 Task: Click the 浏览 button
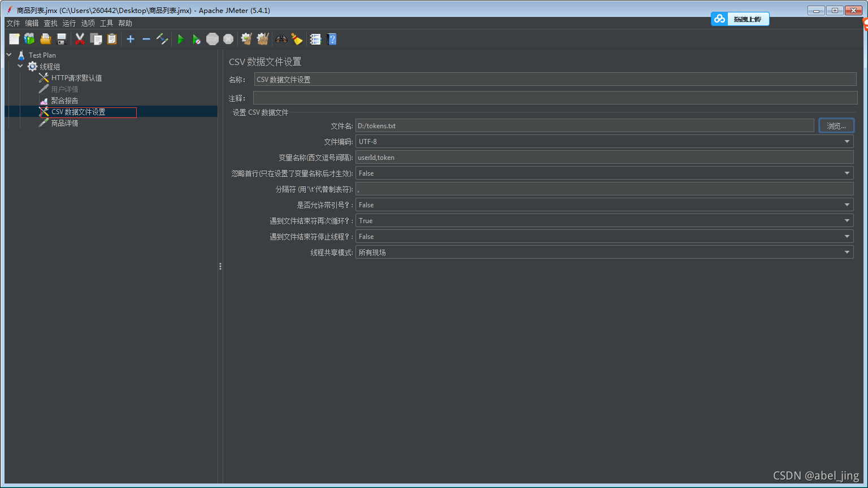836,125
